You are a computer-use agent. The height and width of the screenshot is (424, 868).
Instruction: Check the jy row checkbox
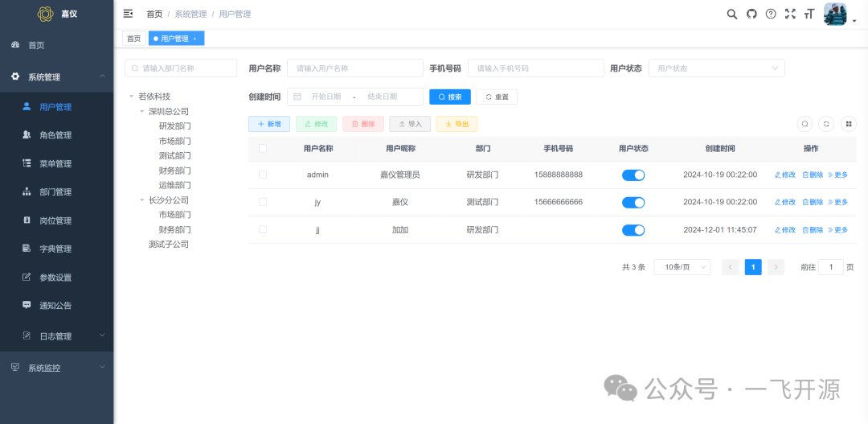pyautogui.click(x=262, y=202)
